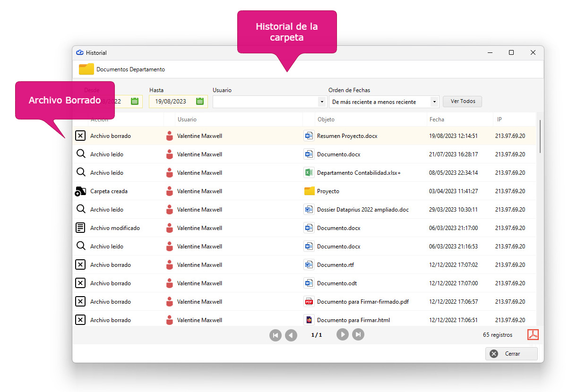This screenshot has width=569, height=392.
Task: Click the Proyecto folder icon in the list
Action: [x=309, y=191]
